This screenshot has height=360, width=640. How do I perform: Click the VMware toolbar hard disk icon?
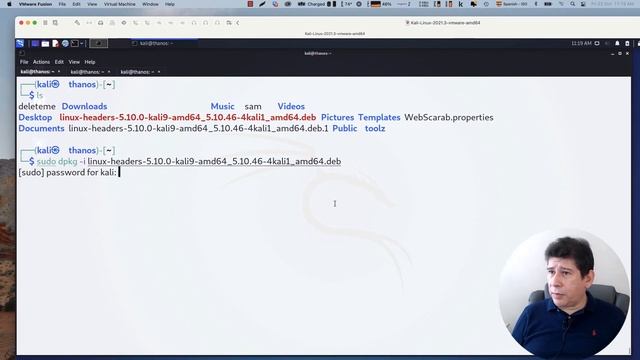click(x=100, y=23)
